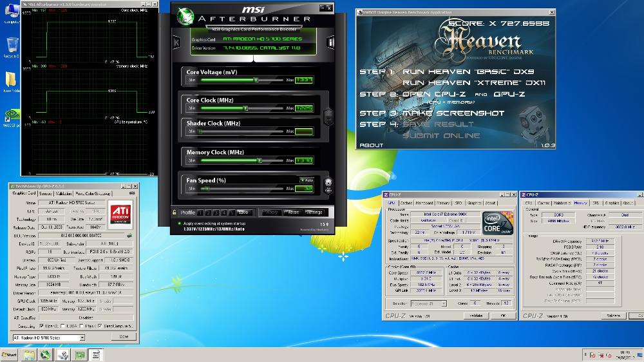Viewport: 644px width, 362px height.
Task: Click the Afterburner Reset button
Action: coord(292,213)
